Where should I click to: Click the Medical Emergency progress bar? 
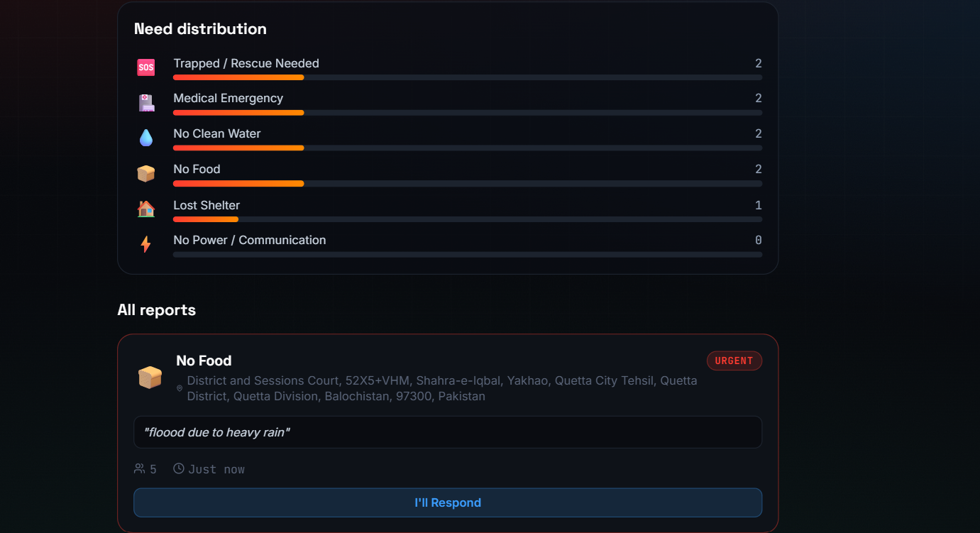click(x=468, y=112)
